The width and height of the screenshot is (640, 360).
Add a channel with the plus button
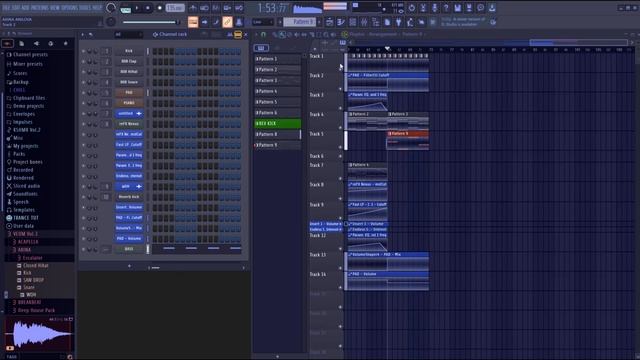(x=129, y=266)
